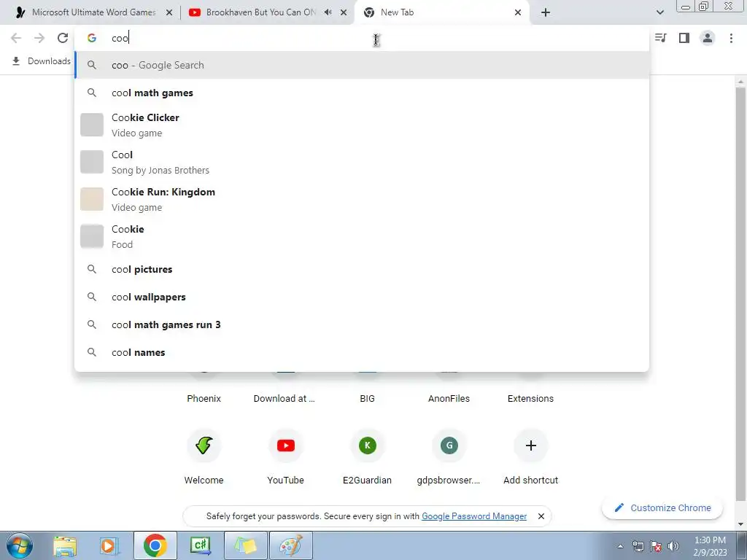The image size is (747, 560).
Task: Show hidden system tray icons
Action: click(620, 546)
